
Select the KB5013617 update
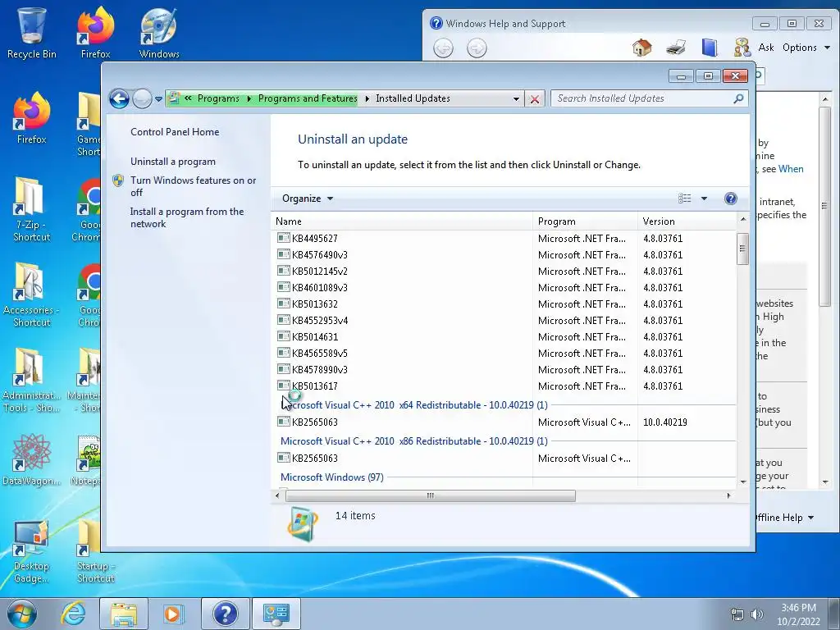click(505, 386)
